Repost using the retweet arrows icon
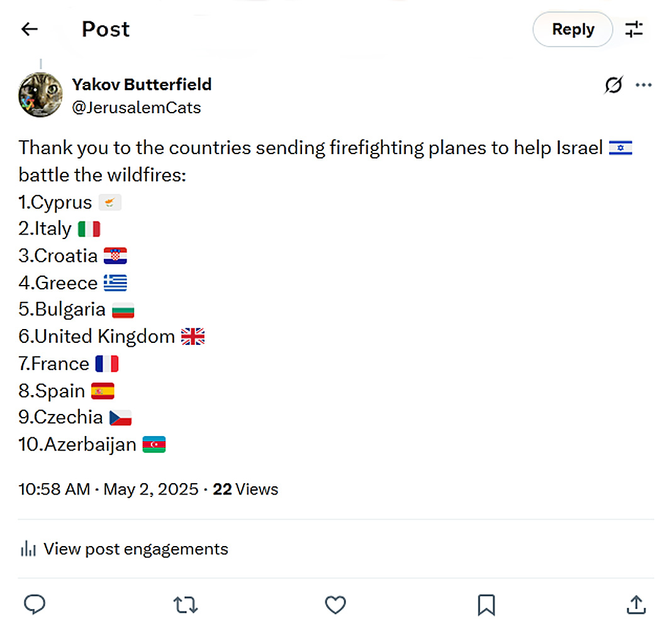Image resolution: width=672 pixels, height=631 pixels. coord(185,605)
